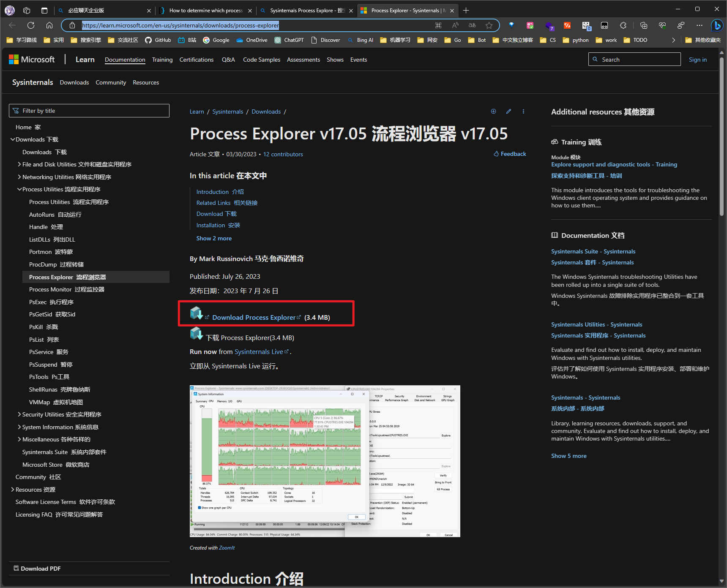Select AutoRuns in sidebar
This screenshot has height=588, width=727.
click(x=55, y=215)
